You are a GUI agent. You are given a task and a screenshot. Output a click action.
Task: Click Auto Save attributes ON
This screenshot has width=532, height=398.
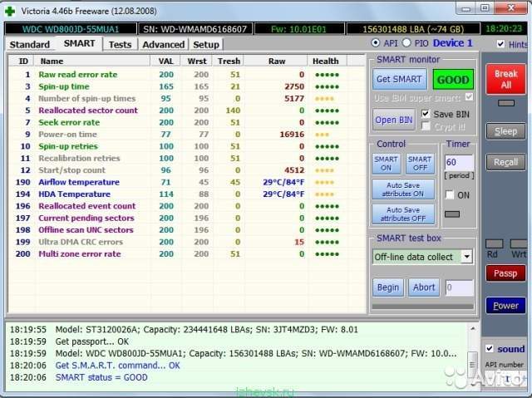pos(403,189)
